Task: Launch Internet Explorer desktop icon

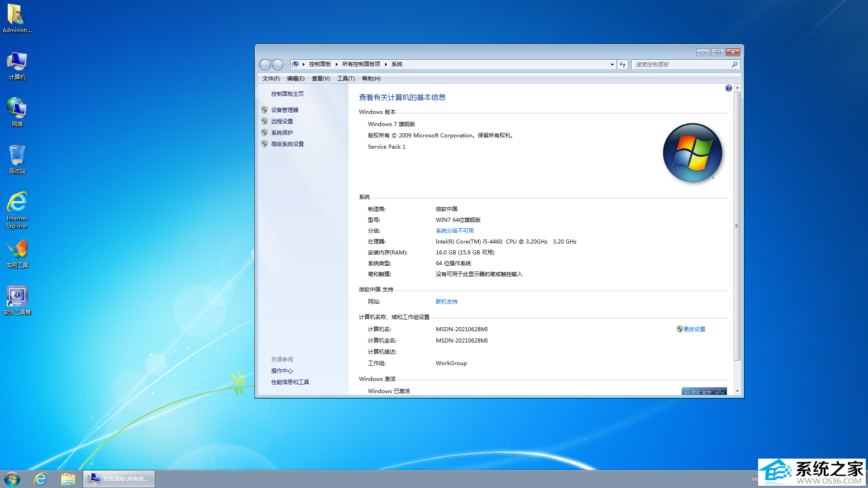Action: [x=17, y=210]
